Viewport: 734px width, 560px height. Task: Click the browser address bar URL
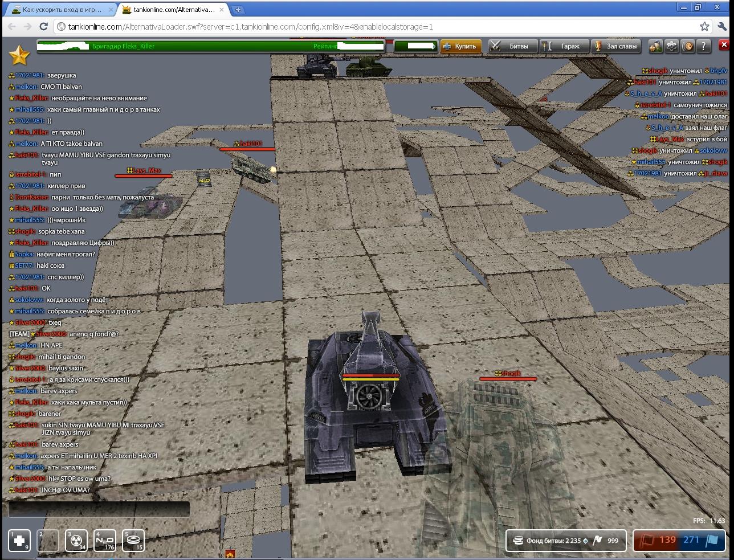[x=250, y=27]
